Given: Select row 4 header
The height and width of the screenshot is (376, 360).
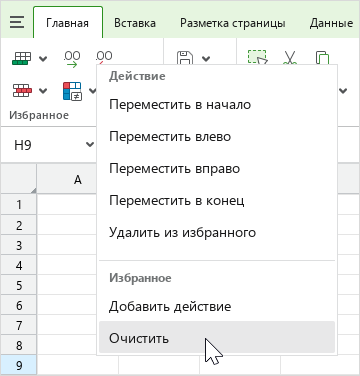Looking at the screenshot, I should click(19, 265).
